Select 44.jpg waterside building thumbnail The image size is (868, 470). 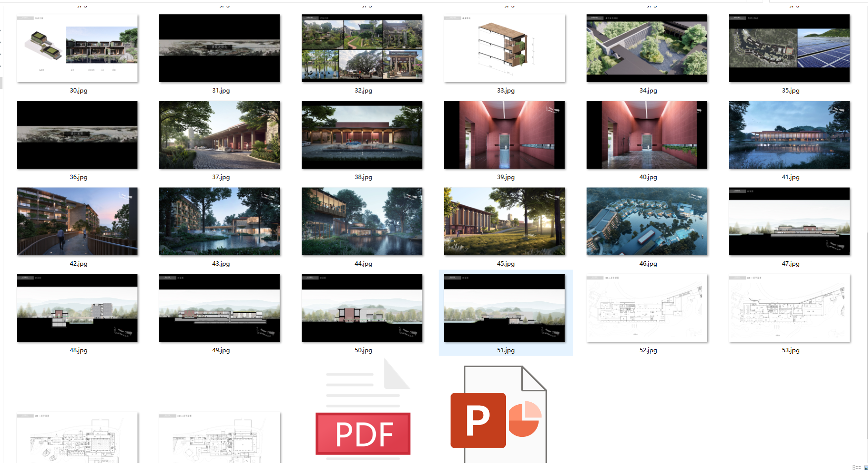[x=362, y=221]
